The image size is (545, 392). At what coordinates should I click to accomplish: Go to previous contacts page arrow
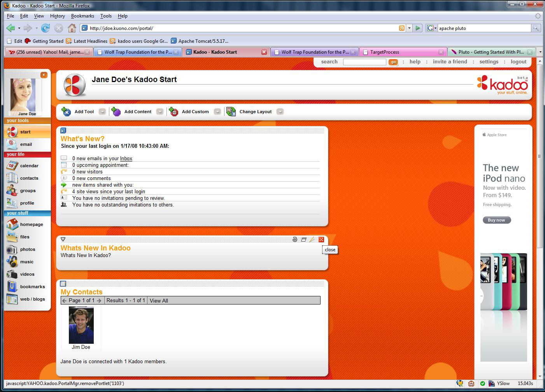(65, 301)
